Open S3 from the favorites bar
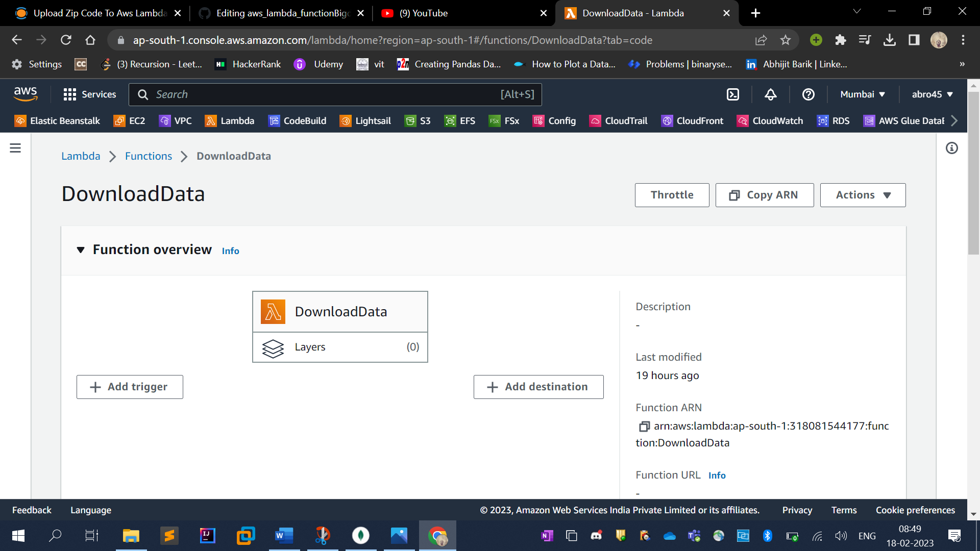 [418, 121]
